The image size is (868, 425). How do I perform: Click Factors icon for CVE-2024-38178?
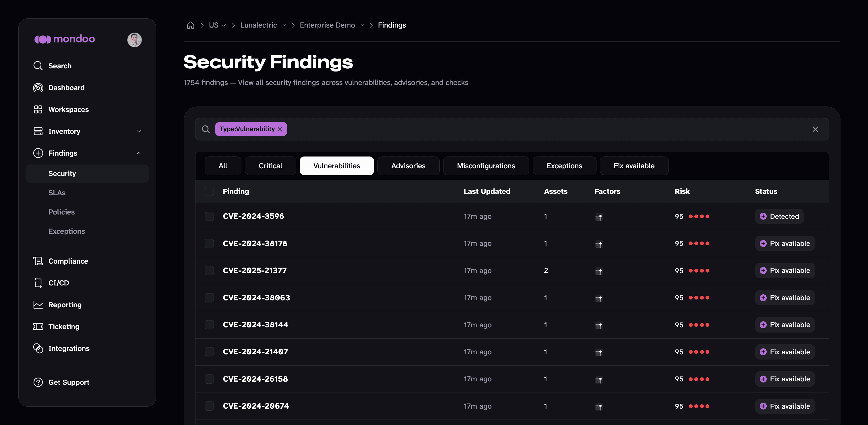pos(599,244)
